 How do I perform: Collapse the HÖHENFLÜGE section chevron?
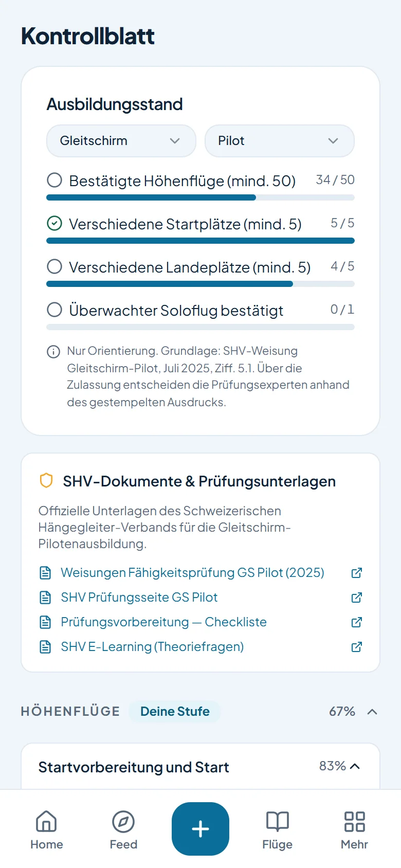(x=372, y=712)
